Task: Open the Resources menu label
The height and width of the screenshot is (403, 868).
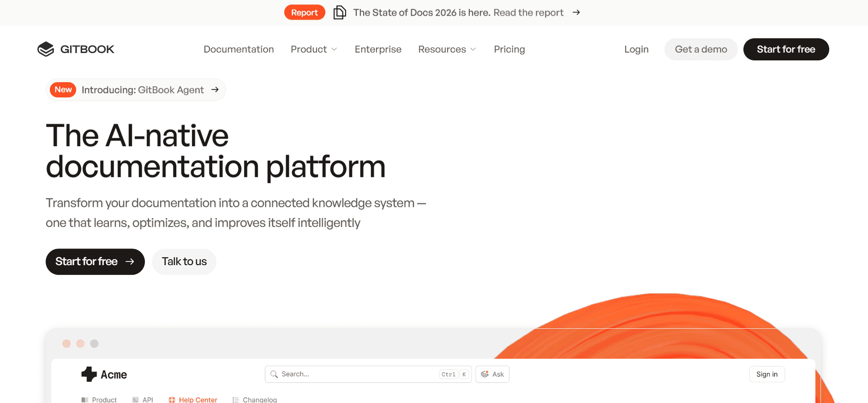Action: point(442,49)
